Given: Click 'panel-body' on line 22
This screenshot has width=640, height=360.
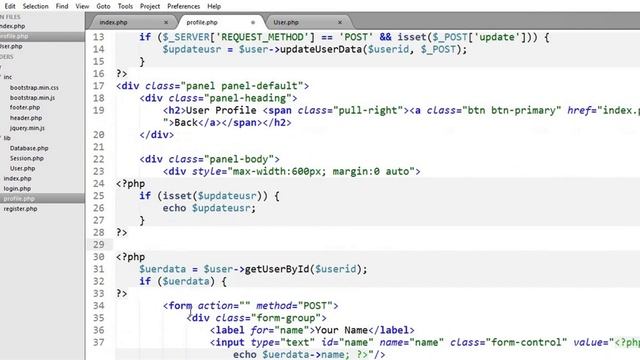Looking at the screenshot, I should coord(239,159).
